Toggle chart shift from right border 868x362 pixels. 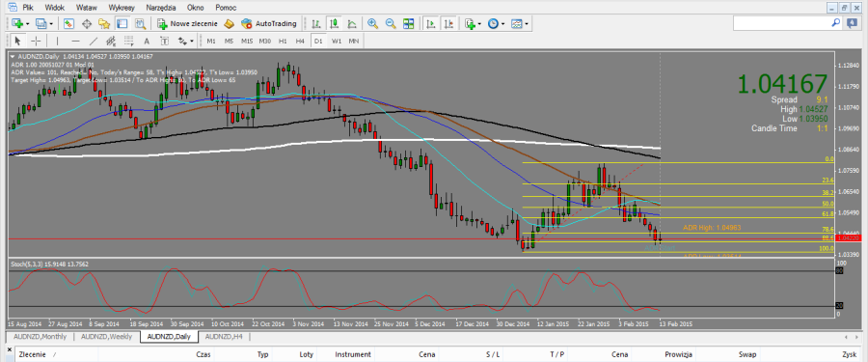(x=448, y=24)
